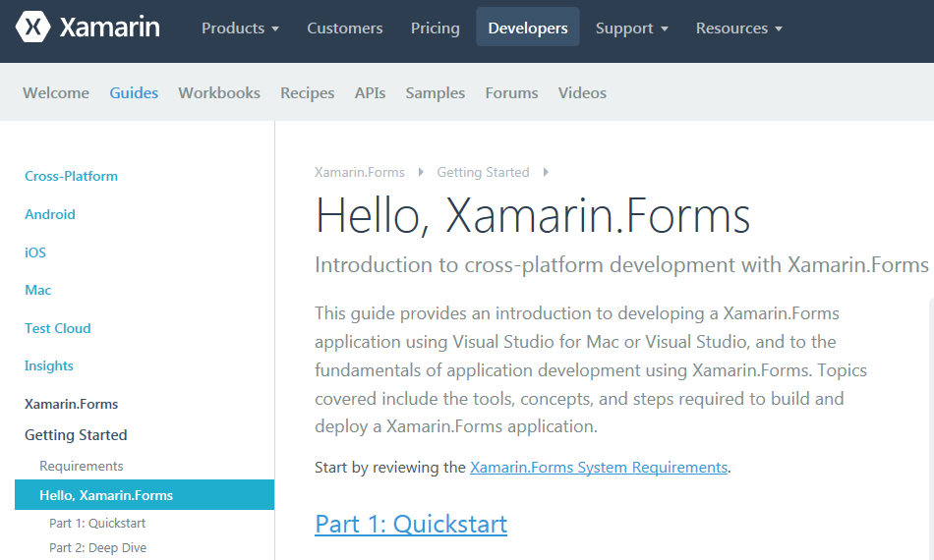The width and height of the screenshot is (934, 560).
Task: Go to the Customers page
Action: click(345, 28)
